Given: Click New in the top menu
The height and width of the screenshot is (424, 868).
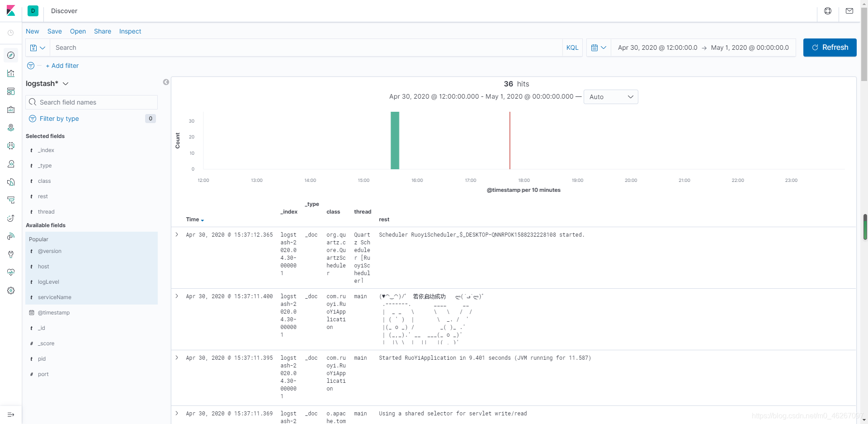Looking at the screenshot, I should point(33,31).
